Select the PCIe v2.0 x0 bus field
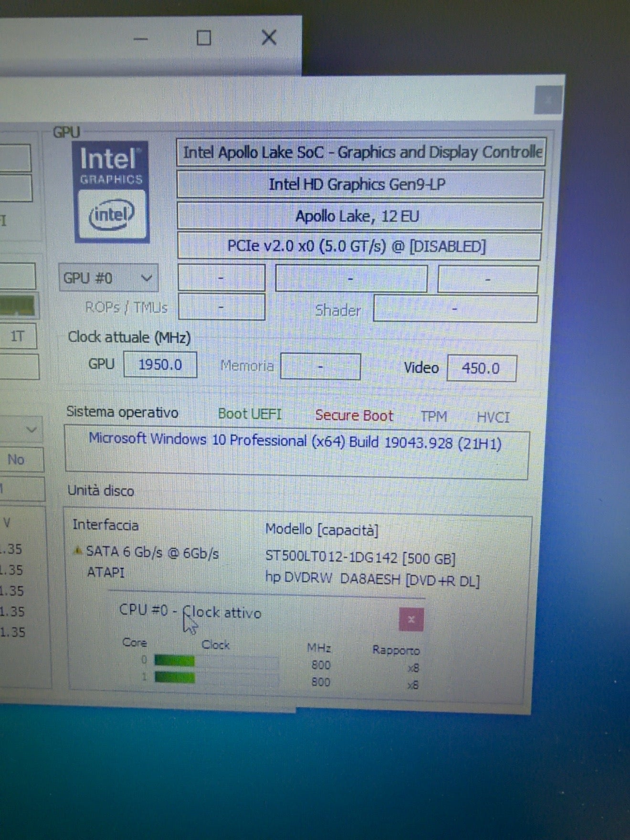 pyautogui.click(x=359, y=246)
